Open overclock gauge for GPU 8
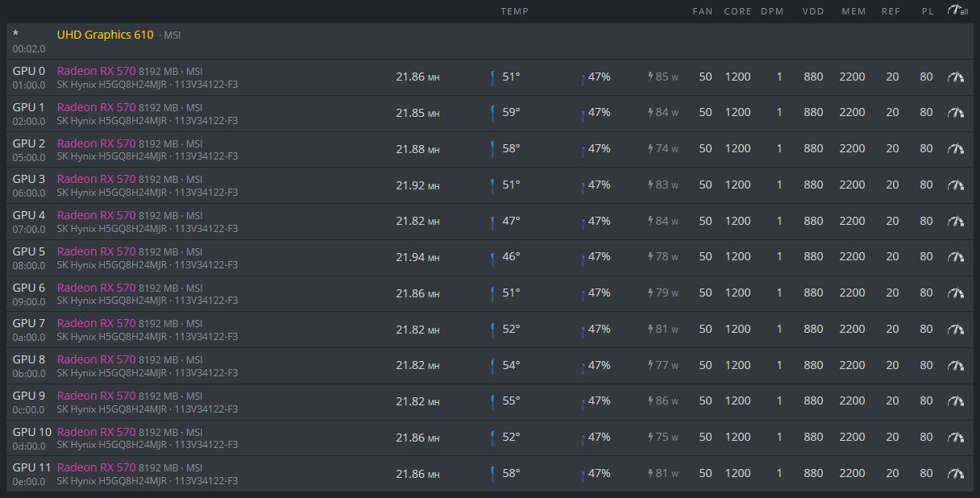 956,365
